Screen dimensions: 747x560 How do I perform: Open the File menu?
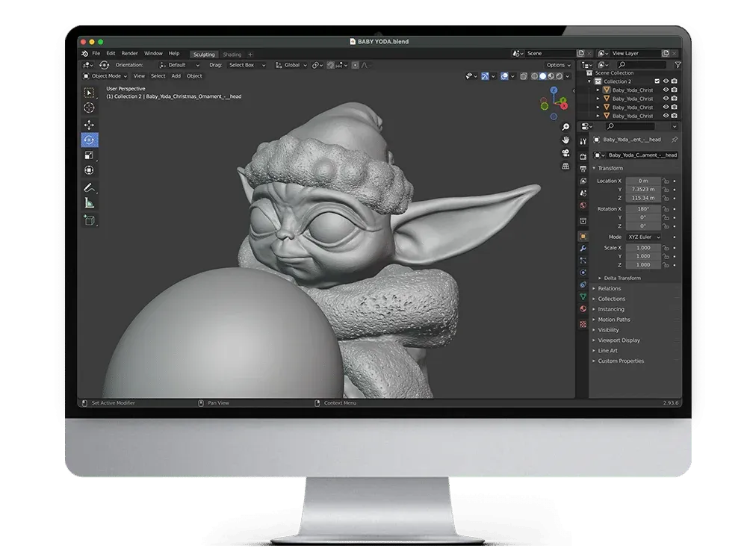(96, 54)
